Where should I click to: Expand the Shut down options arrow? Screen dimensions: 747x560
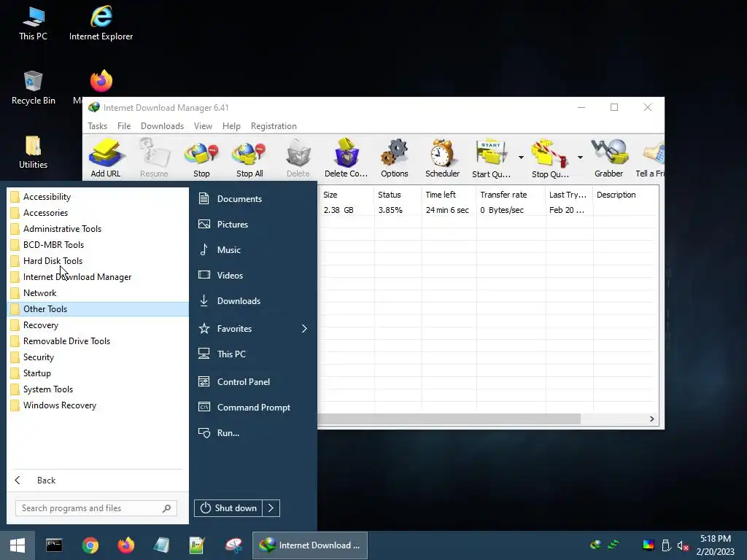pyautogui.click(x=271, y=508)
